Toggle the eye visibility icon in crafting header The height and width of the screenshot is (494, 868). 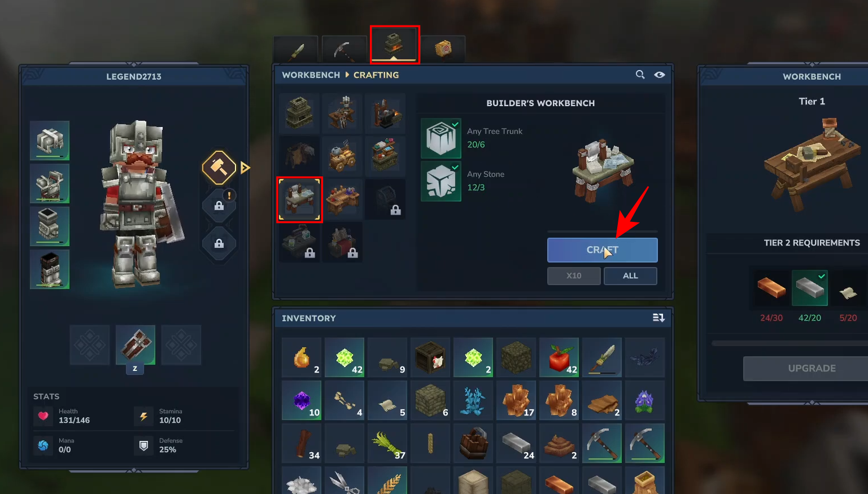659,75
